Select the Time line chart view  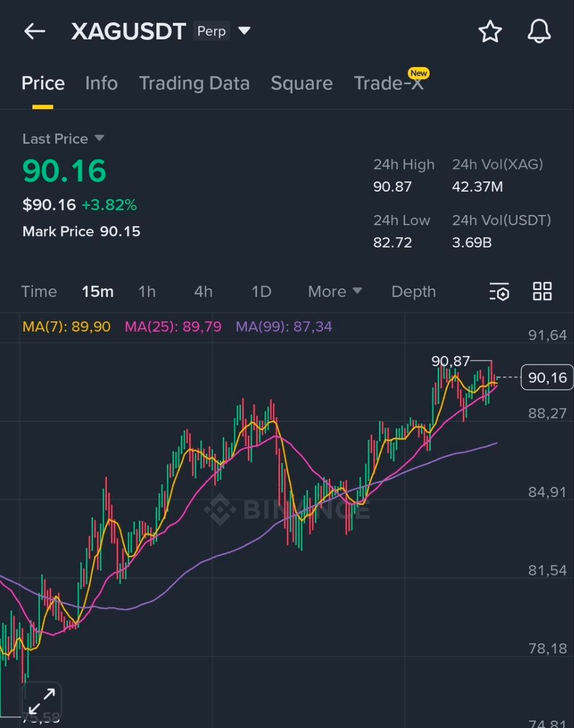39,292
